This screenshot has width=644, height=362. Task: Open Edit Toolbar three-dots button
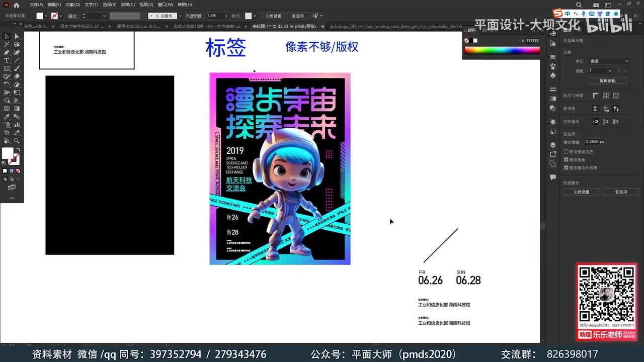pos(11,198)
